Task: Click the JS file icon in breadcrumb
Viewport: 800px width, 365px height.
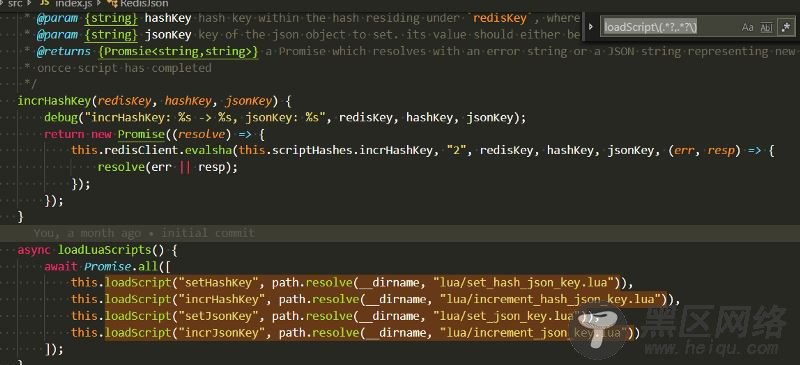Action: [x=44, y=4]
